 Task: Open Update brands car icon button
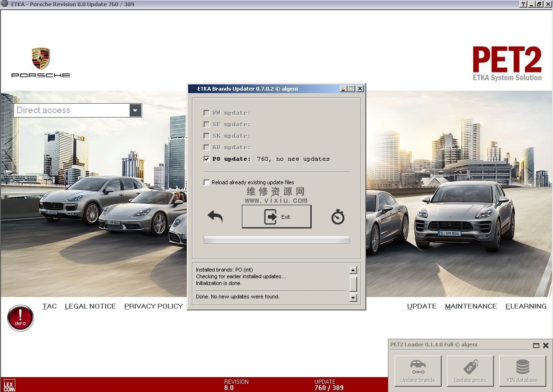pyautogui.click(x=418, y=371)
